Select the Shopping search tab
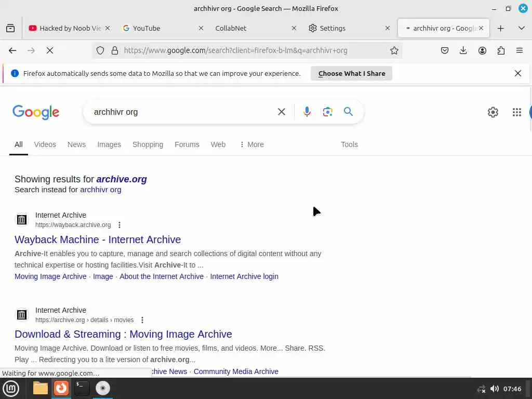Screen dimensions: 532x399 [x=148, y=144]
